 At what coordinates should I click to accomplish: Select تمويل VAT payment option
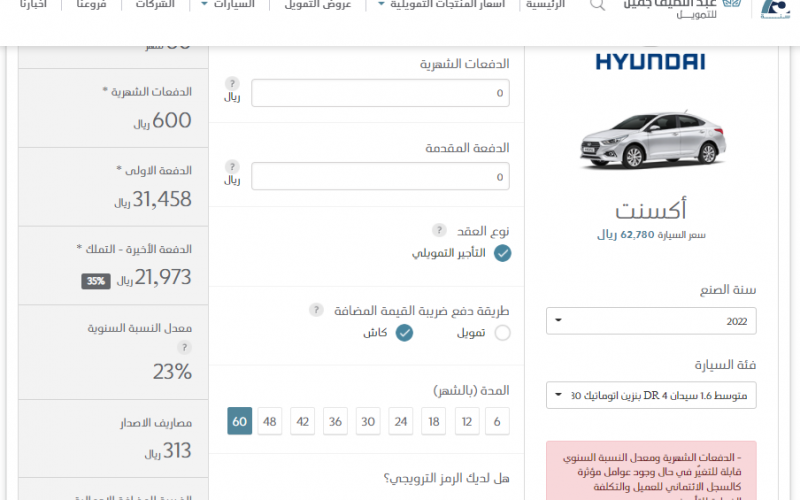pos(503,333)
